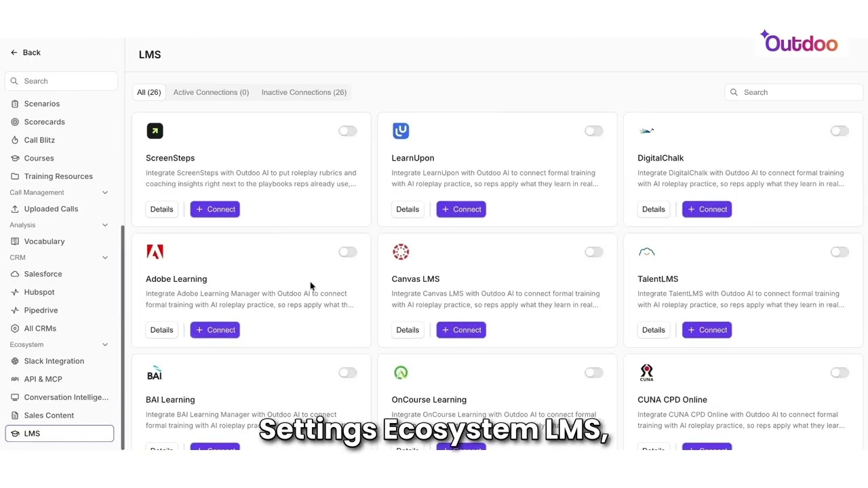The image size is (868, 488).
Task: Focus the sidebar Search field
Action: point(61,81)
